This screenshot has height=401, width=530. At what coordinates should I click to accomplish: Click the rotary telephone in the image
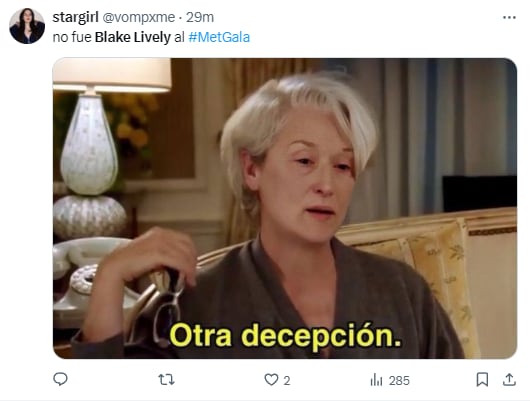coord(88,277)
